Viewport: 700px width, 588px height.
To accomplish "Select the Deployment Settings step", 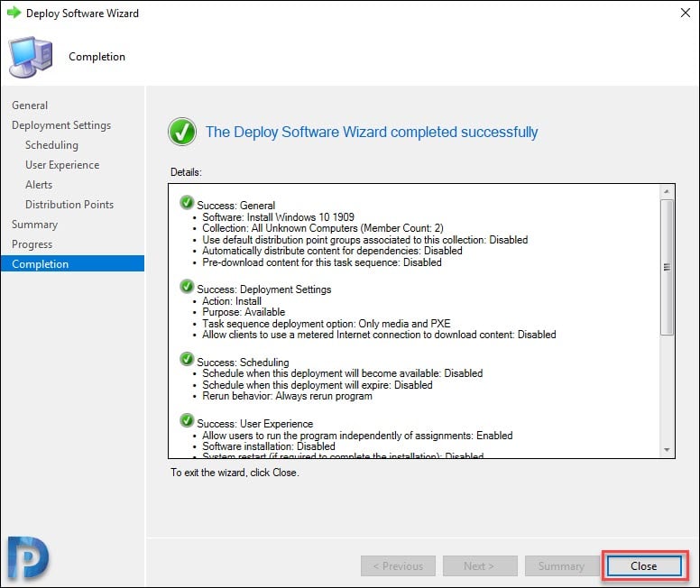I will tap(61, 125).
